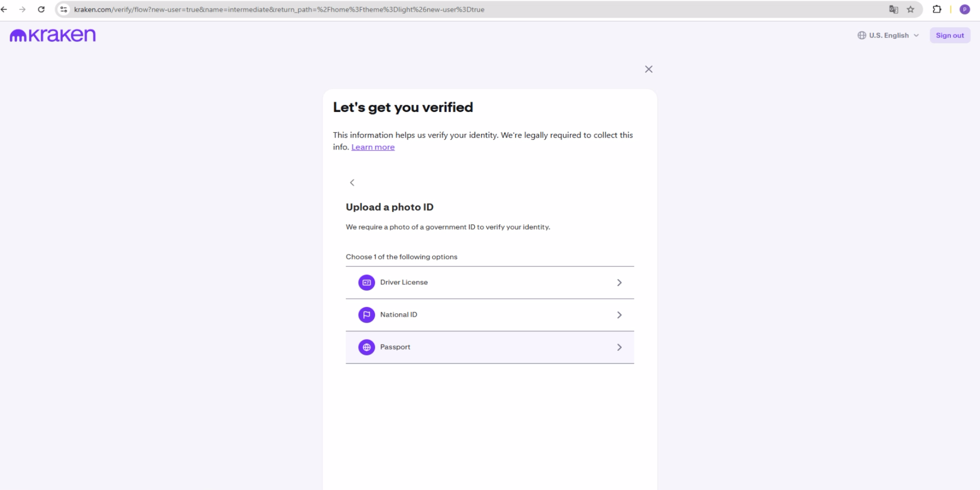Expand the U.S. English language dropdown
Screen dimensions: 980x490
[x=888, y=36]
